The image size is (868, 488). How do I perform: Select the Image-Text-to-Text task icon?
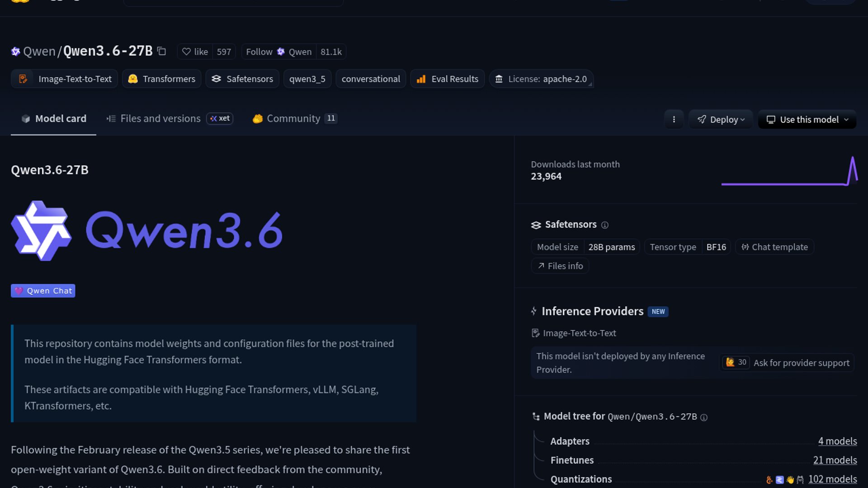point(24,79)
